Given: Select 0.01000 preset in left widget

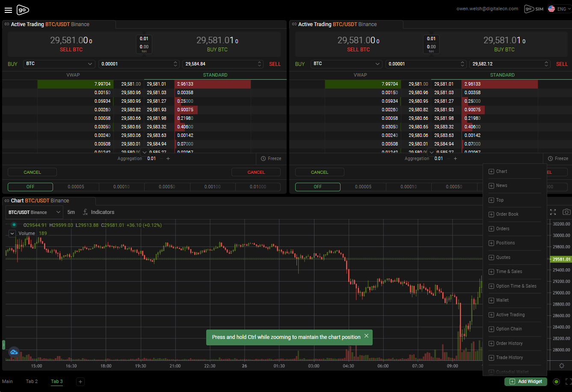Looking at the screenshot, I should point(258,187).
